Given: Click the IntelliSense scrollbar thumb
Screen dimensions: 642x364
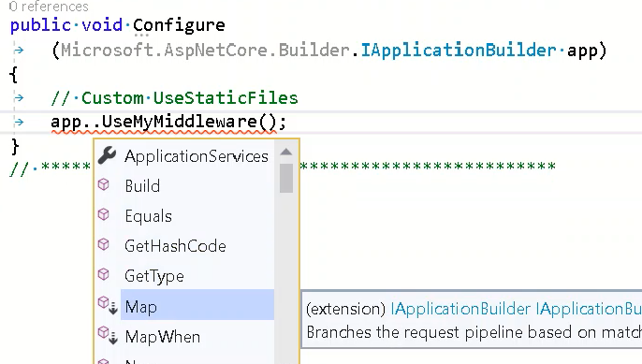Looking at the screenshot, I should click(286, 178).
